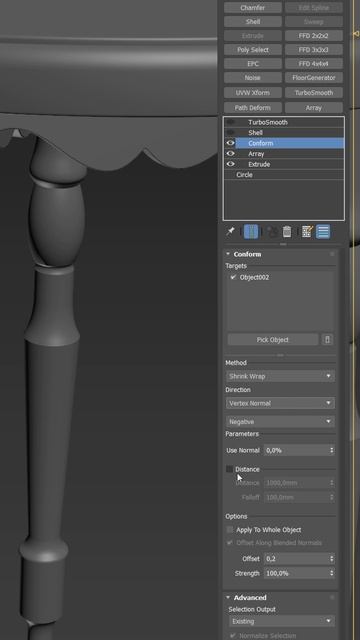The image size is (360, 640).
Task: Enable Shell modifier eye icon
Action: pyautogui.click(x=231, y=133)
